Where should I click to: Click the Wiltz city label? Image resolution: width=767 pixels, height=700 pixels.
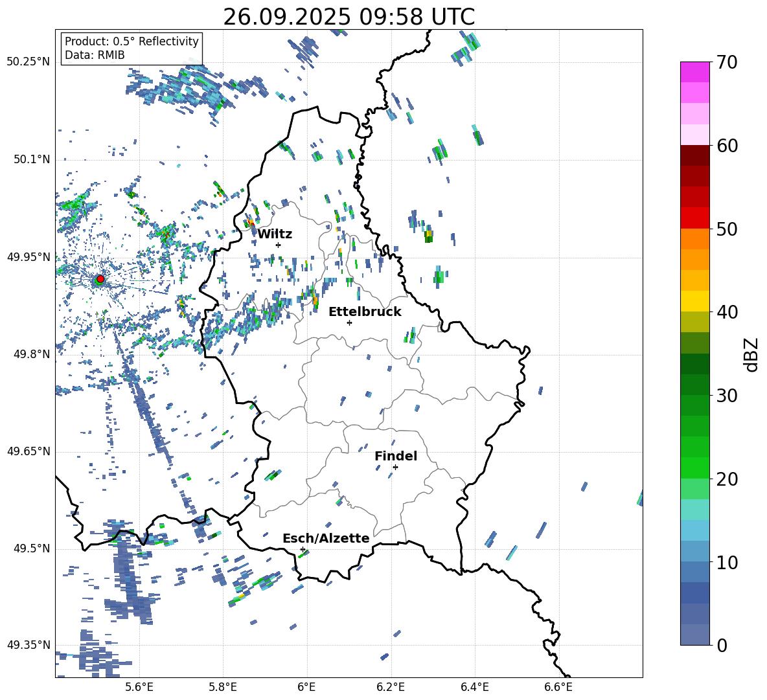tap(275, 234)
